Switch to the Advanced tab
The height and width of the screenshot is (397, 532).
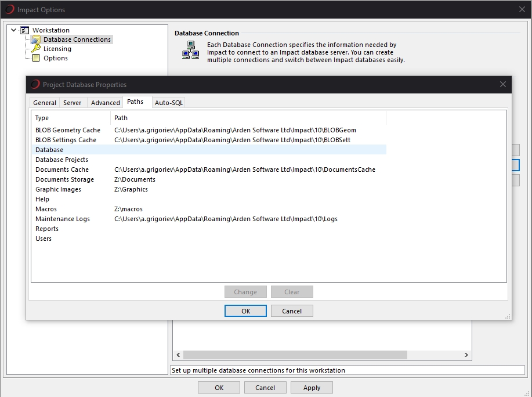[106, 103]
